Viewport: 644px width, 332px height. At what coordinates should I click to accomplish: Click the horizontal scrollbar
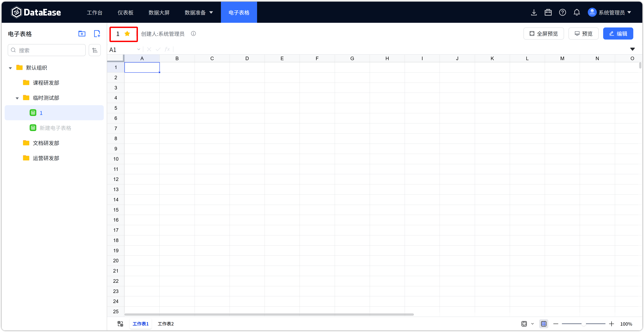tap(269, 314)
